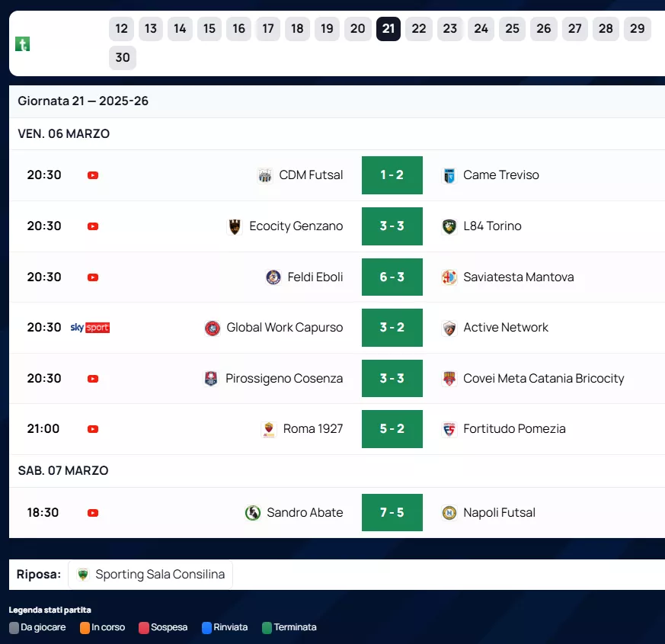Click the green Terminata legend swatch
Viewport: 665px width, 644px height.
[267, 628]
